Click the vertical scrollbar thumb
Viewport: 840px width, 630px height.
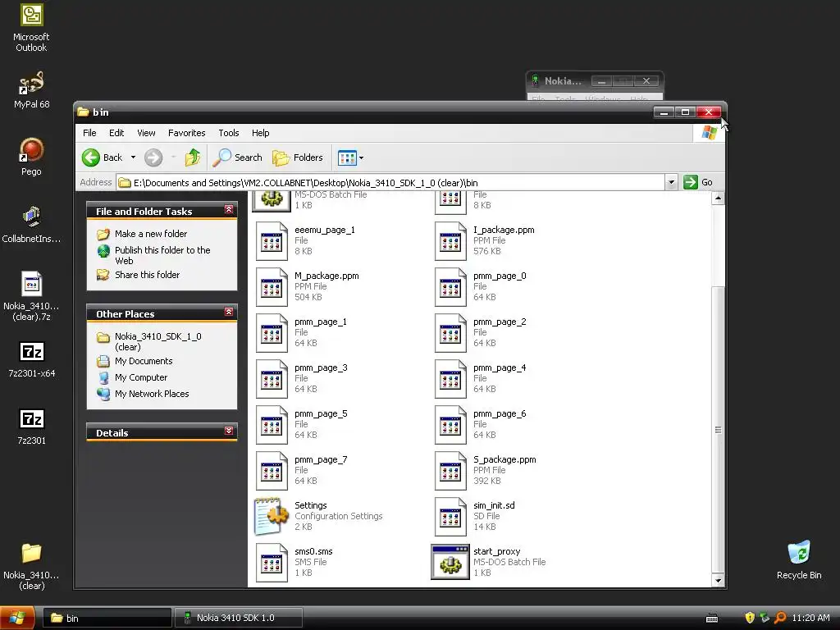pyautogui.click(x=718, y=430)
